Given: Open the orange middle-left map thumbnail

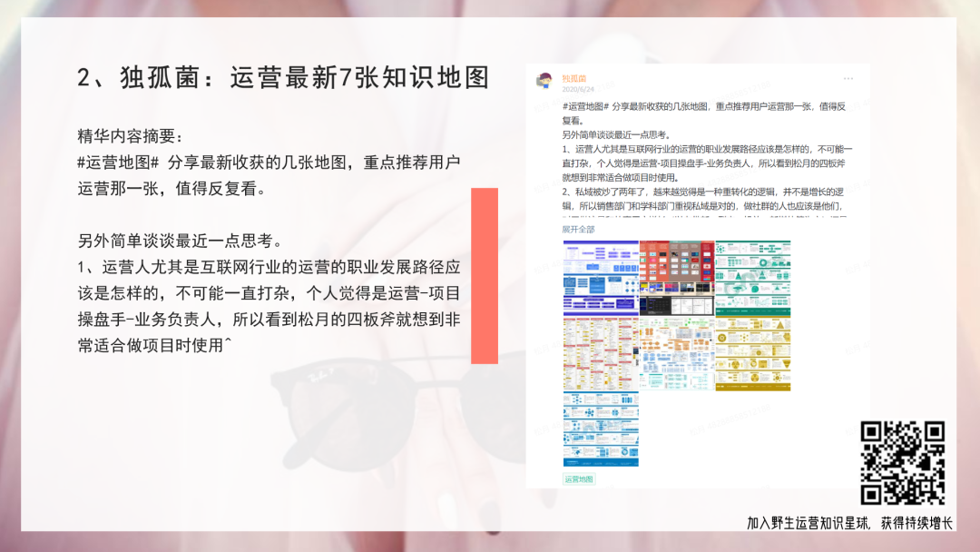Looking at the screenshot, I should (x=600, y=353).
